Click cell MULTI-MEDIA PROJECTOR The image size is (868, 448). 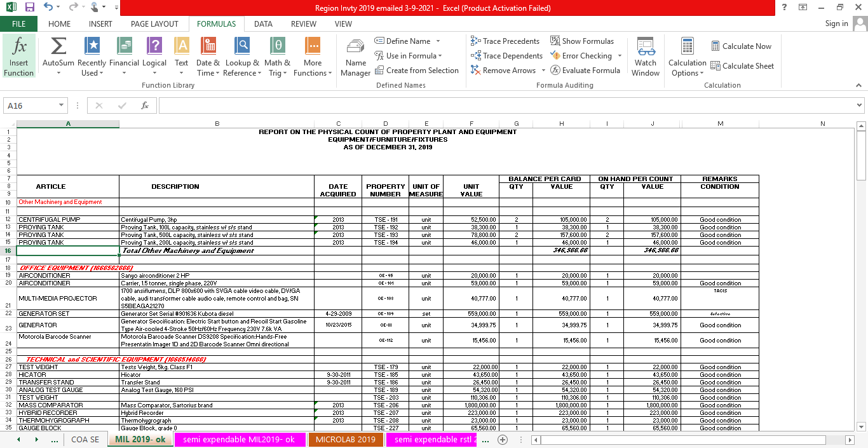pos(68,298)
